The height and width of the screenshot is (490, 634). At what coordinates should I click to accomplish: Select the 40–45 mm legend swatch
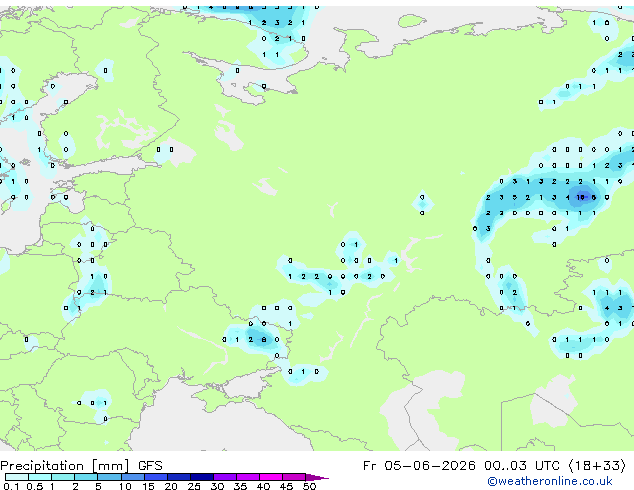click(271, 477)
